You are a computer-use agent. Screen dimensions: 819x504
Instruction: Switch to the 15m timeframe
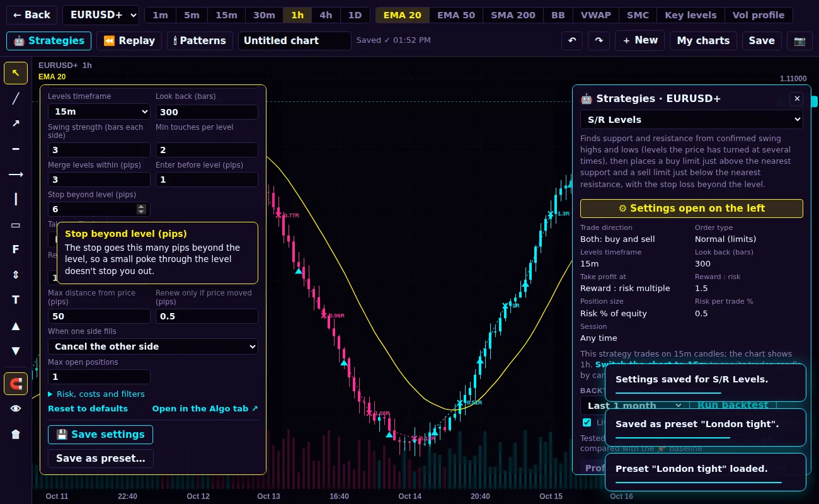pyautogui.click(x=226, y=15)
